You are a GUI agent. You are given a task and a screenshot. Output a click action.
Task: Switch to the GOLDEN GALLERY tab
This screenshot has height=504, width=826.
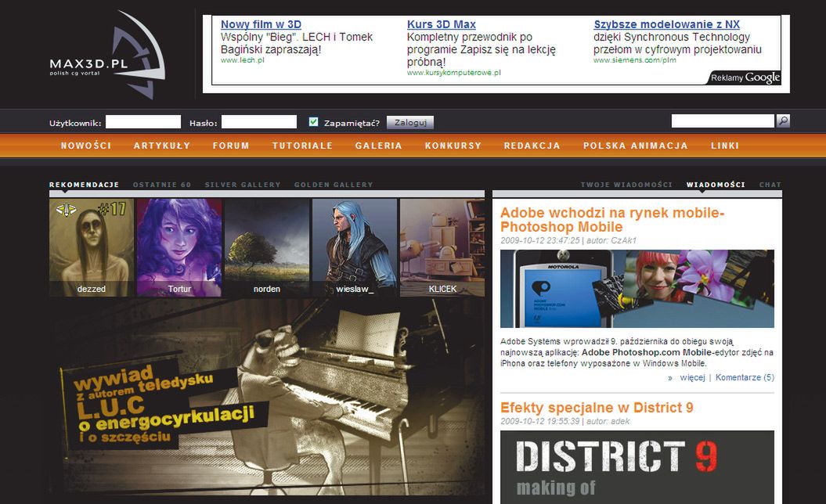[x=334, y=185]
